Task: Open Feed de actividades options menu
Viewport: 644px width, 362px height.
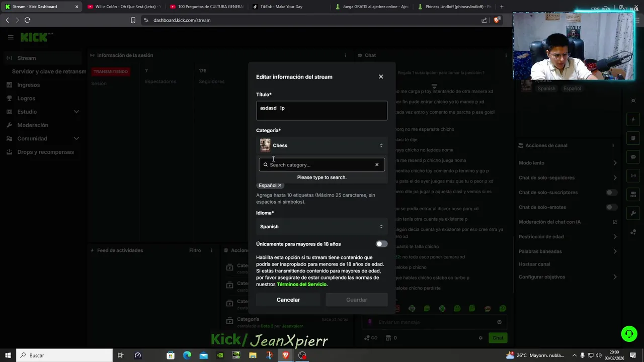Action: pyautogui.click(x=211, y=250)
